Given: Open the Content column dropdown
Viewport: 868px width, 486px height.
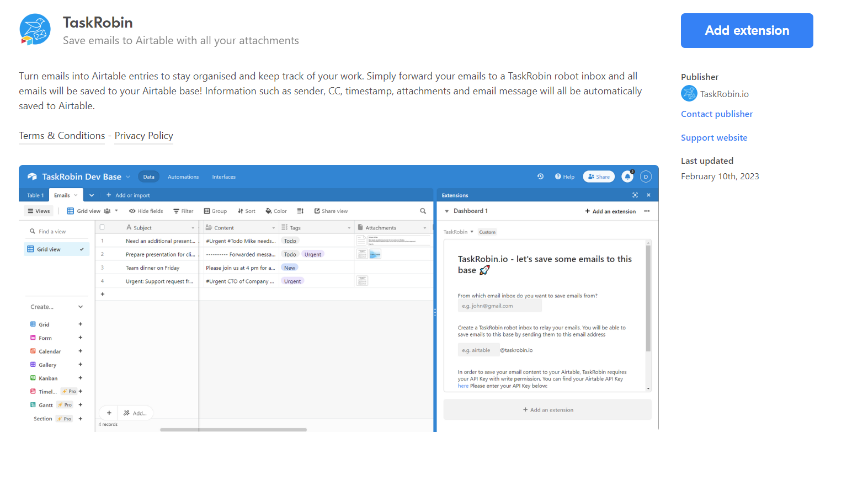Looking at the screenshot, I should (274, 228).
